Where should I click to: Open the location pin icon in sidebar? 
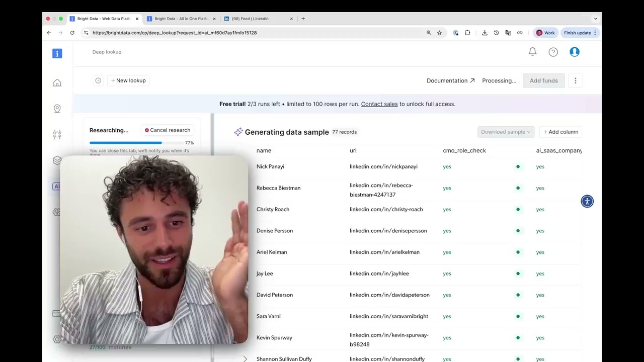point(57,109)
